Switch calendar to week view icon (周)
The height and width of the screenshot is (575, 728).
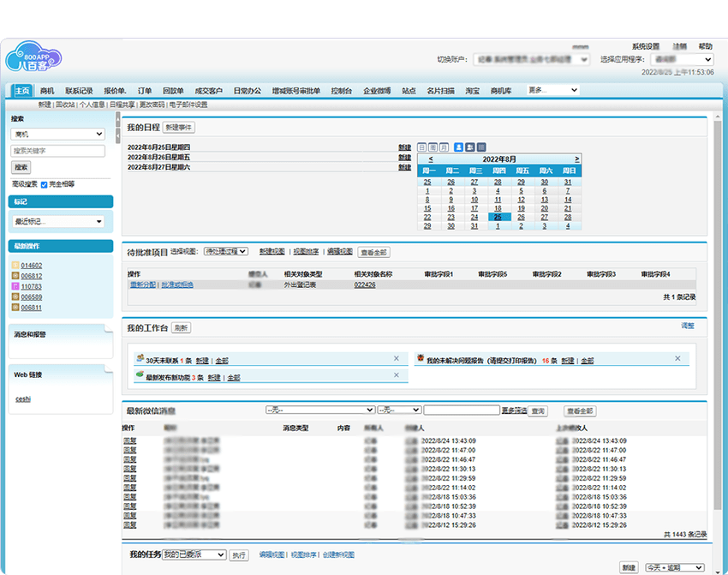click(433, 147)
